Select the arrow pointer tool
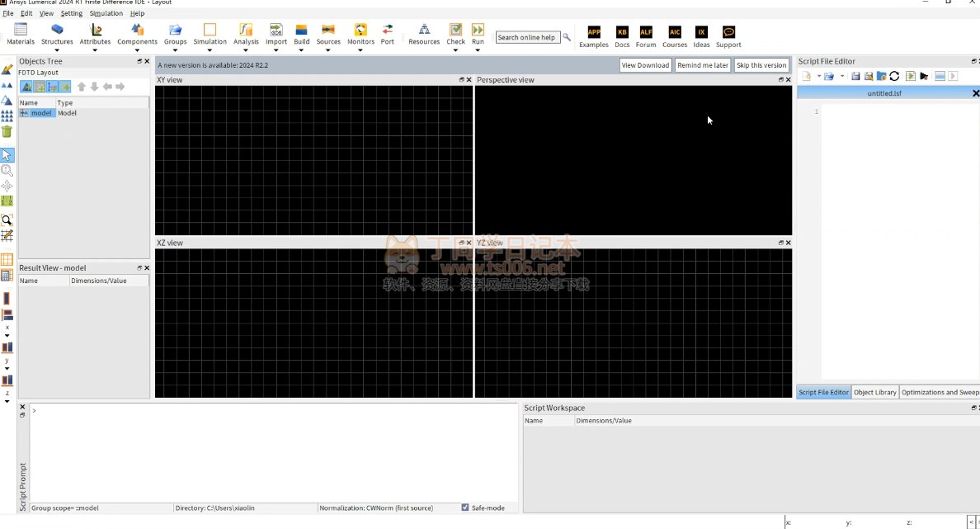This screenshot has height=529, width=980. click(7, 155)
